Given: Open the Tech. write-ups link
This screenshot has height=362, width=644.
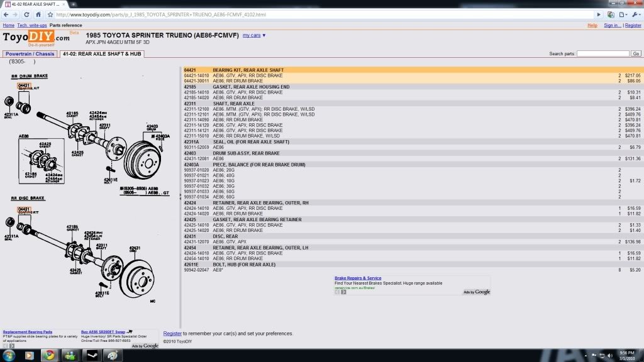Looking at the screenshot, I should (32, 25).
